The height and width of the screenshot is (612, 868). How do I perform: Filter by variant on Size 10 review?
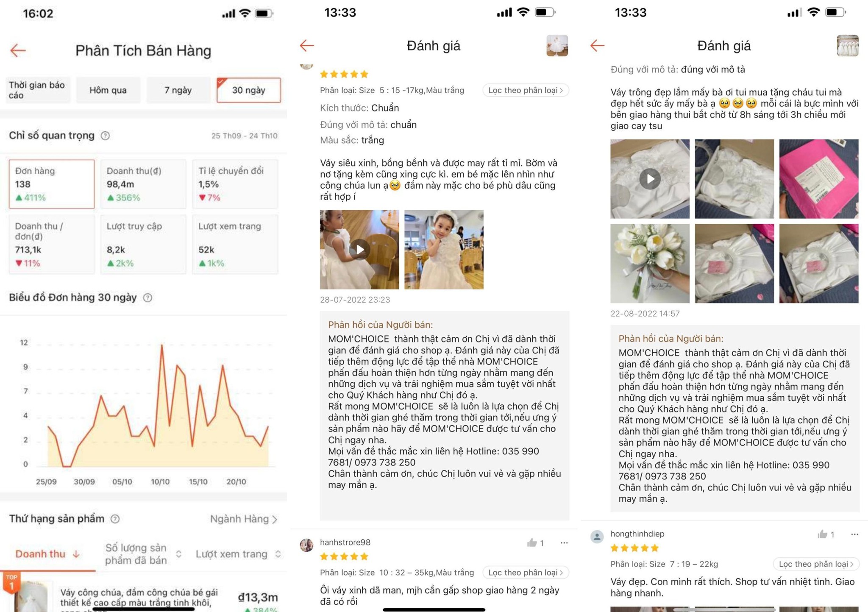525,573
